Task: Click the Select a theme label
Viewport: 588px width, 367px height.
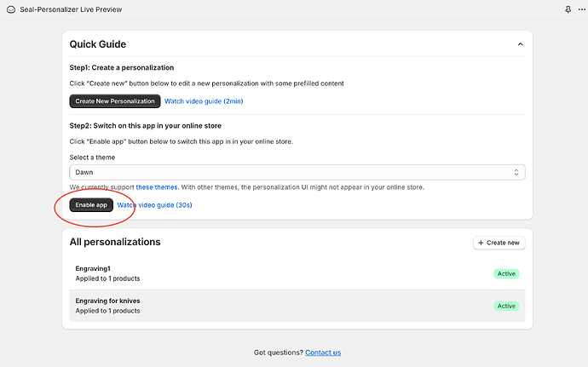Action: click(x=92, y=157)
